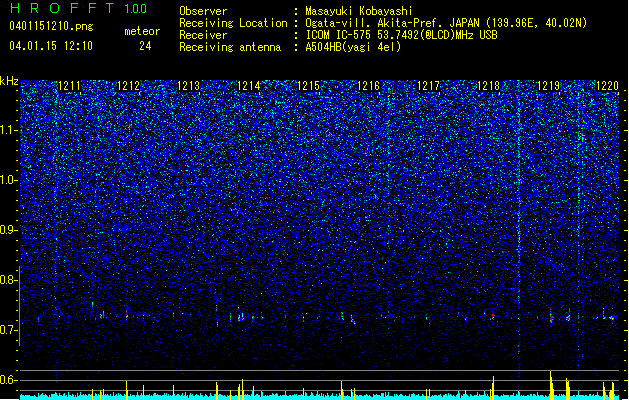
Task: Select the file name 0401151210.png
Action: pos(51,26)
